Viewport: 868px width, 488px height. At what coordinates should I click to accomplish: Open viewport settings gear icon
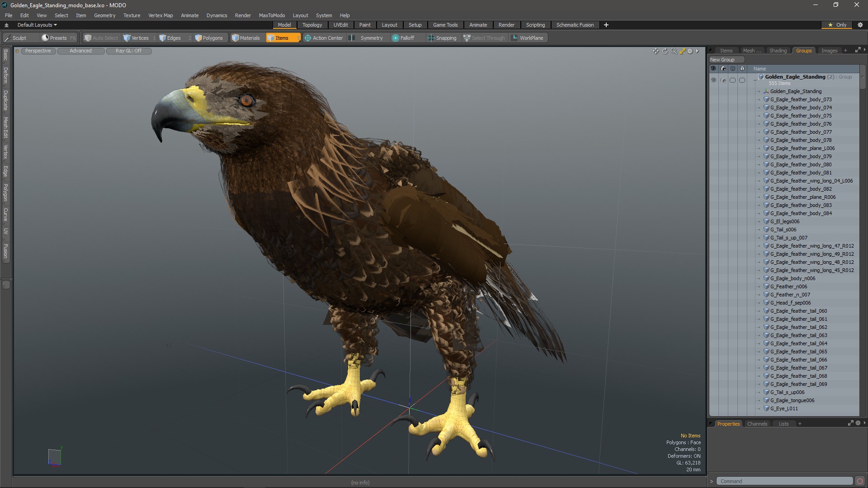click(x=690, y=51)
